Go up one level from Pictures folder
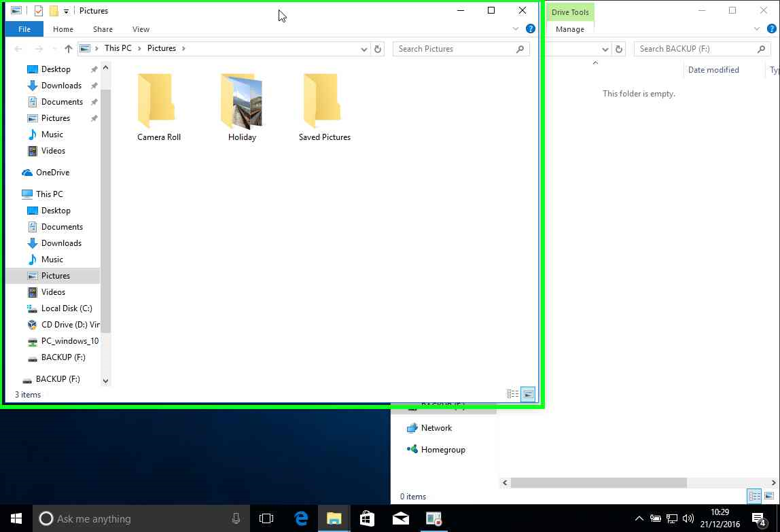The image size is (780, 532). [69, 49]
